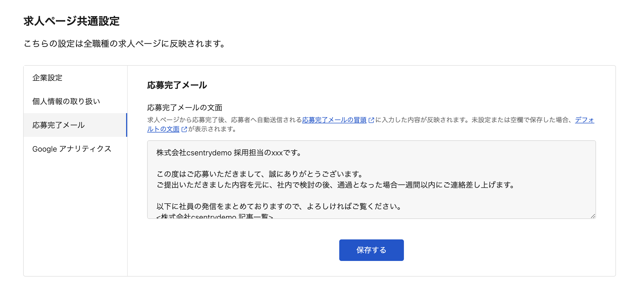Click external-link icon after デフォルトの文面
This screenshot has height=307, width=644.
(x=184, y=130)
